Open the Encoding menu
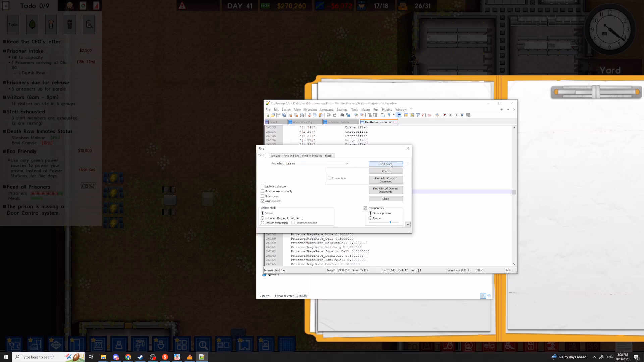The height and width of the screenshot is (362, 644). tap(310, 110)
